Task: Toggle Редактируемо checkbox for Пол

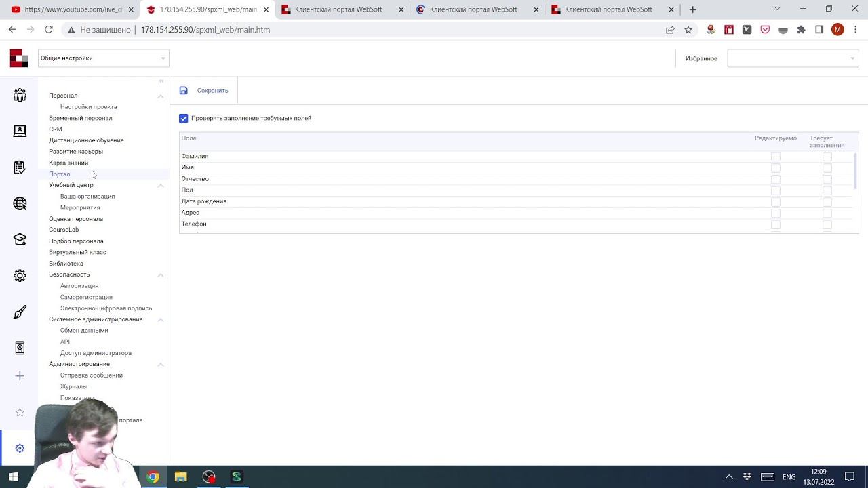Action: pos(776,190)
